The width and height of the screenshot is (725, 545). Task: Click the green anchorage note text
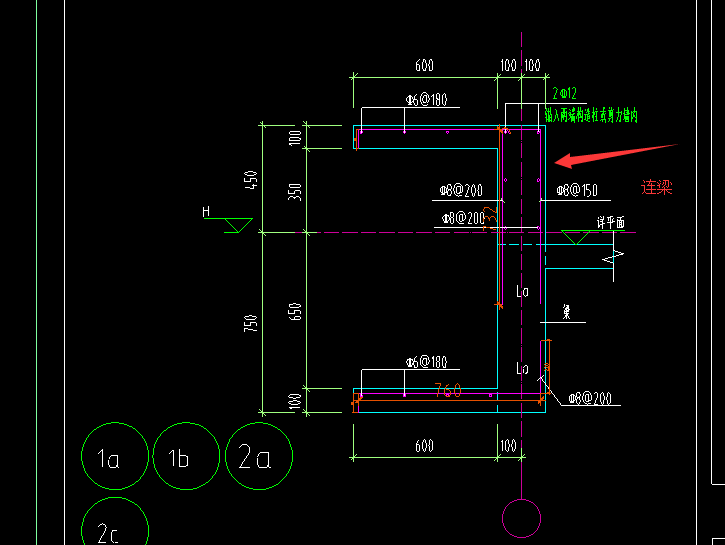591,115
